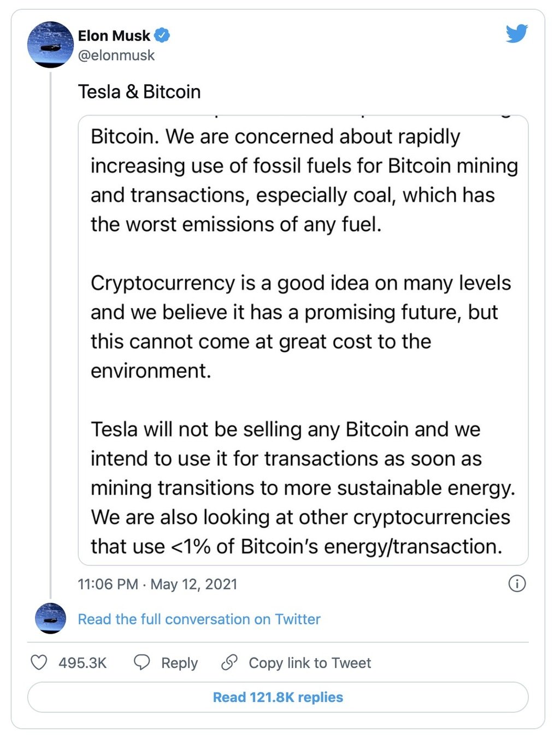Click the reply speech bubble icon
The width and height of the screenshot is (560, 738).
click(x=142, y=662)
